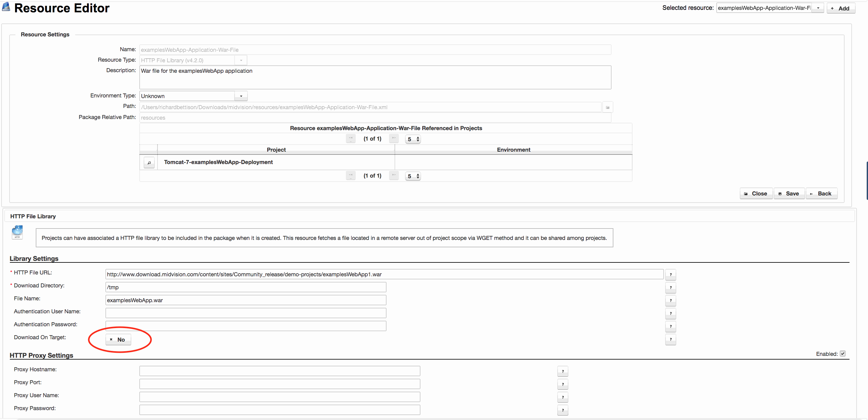
Task: Click the Resource Editor title icon
Action: (6, 7)
